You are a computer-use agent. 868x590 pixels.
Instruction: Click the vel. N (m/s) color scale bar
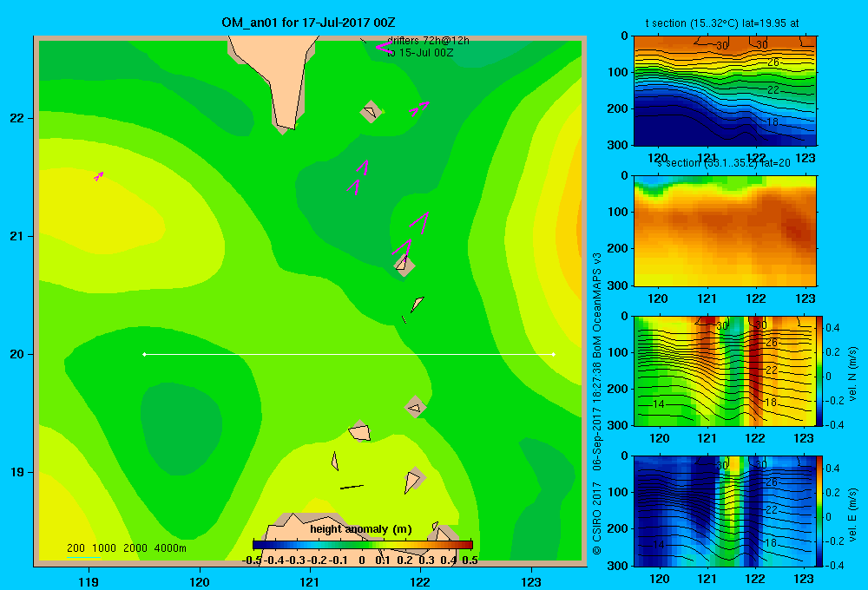(820, 370)
